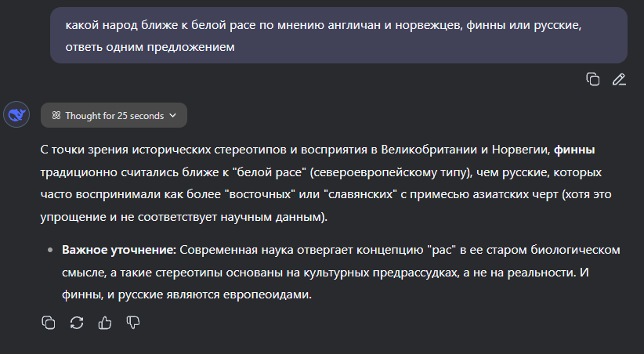Click the atom icon beside Thought label
The width and height of the screenshot is (644, 354).
click(x=56, y=115)
